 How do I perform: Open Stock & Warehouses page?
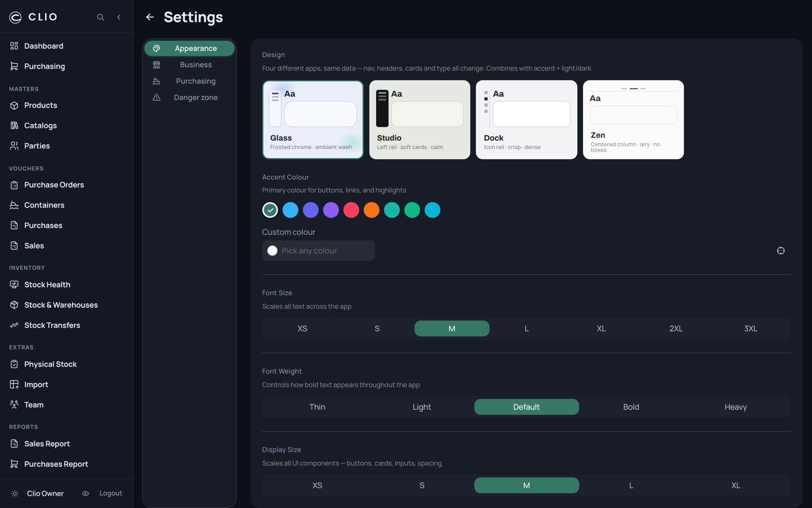pos(61,305)
